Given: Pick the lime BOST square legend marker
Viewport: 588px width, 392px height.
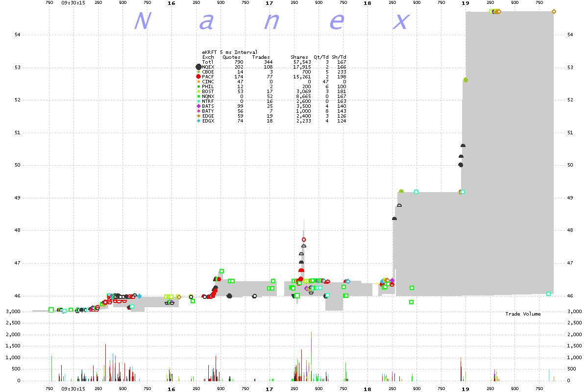Looking at the screenshot, I should pyautogui.click(x=198, y=92).
